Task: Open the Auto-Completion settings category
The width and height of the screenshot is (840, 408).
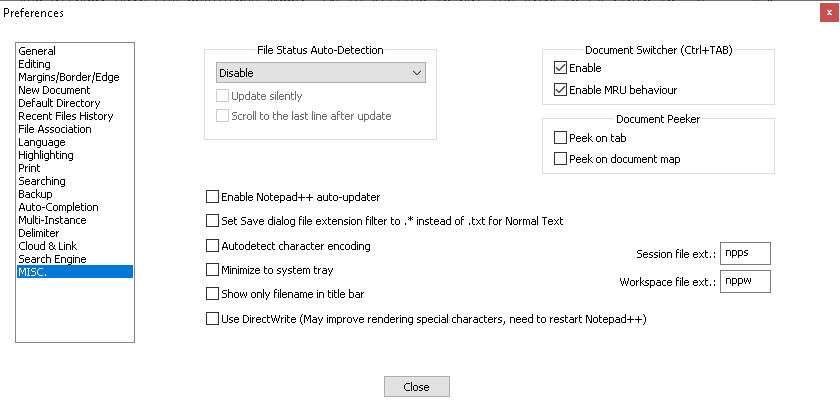Action: pyautogui.click(x=58, y=207)
